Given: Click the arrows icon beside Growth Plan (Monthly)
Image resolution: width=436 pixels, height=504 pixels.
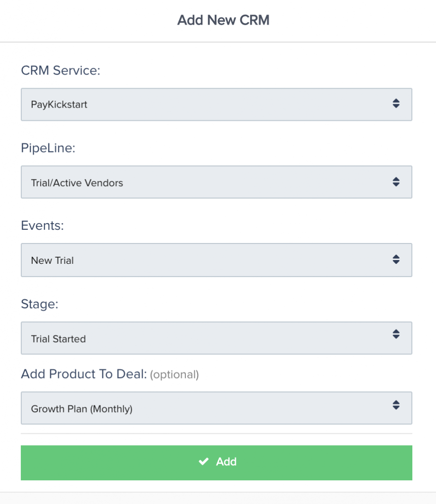Looking at the screenshot, I should coord(396,405).
